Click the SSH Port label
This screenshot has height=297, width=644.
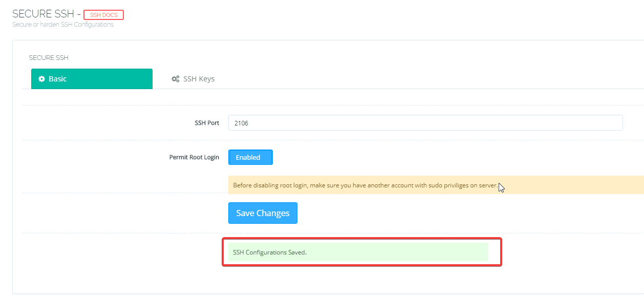[x=207, y=123]
